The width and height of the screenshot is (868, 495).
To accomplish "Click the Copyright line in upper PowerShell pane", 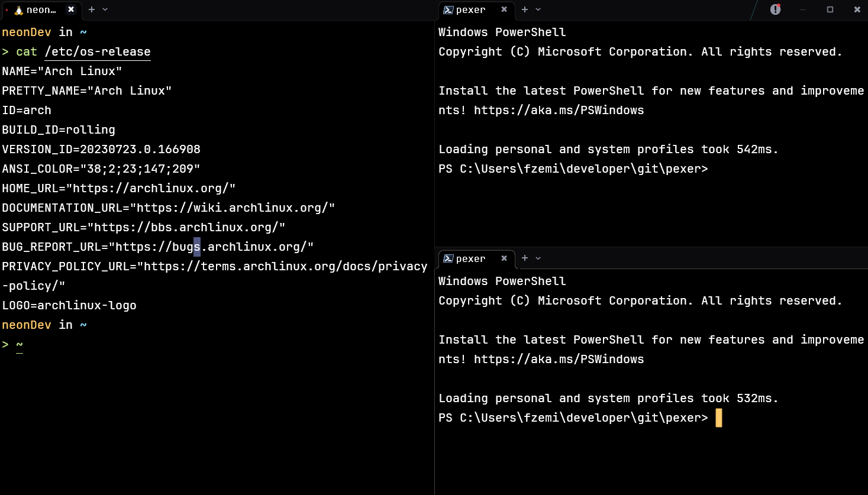I will tap(640, 52).
